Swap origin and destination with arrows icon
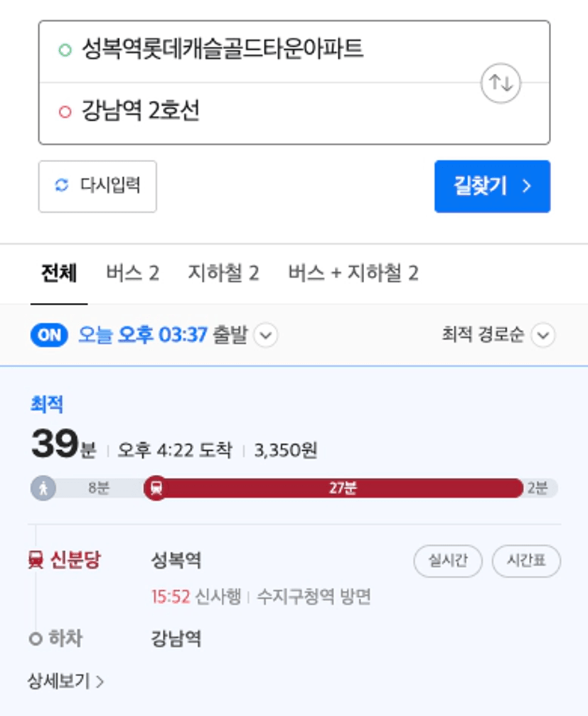The width and height of the screenshot is (588, 716). click(501, 83)
